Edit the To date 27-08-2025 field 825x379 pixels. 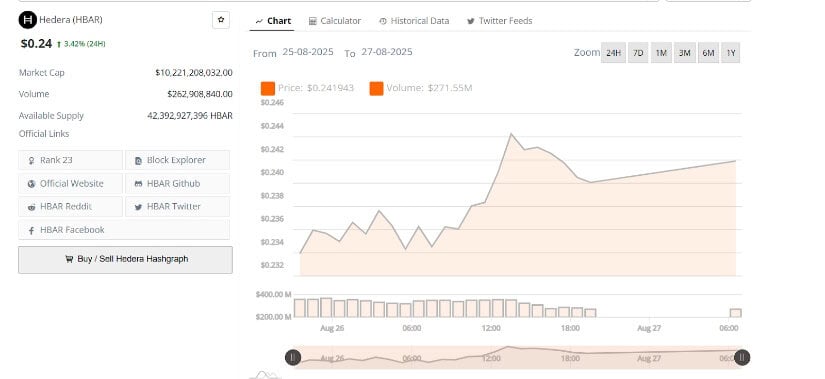tap(387, 52)
